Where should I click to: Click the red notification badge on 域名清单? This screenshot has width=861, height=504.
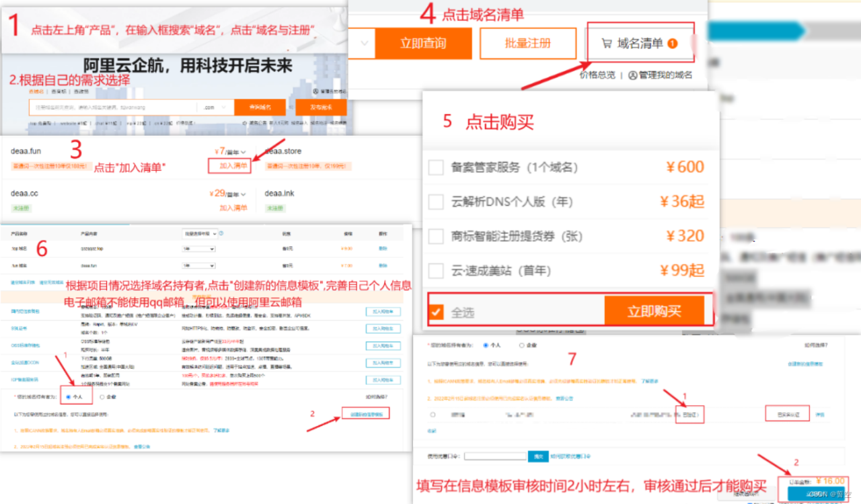672,44
